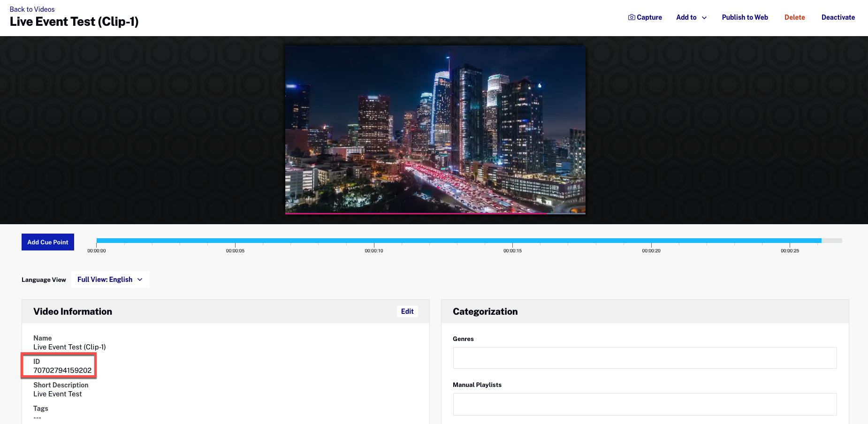Viewport: 868px width, 424px height.
Task: Open the Add to dropdown menu
Action: (x=691, y=17)
